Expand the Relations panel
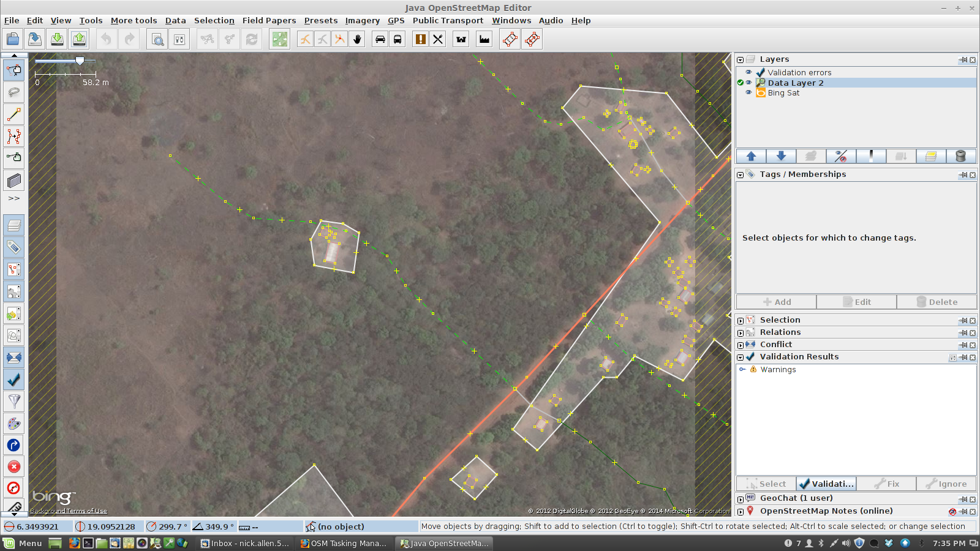The image size is (980, 551). click(x=741, y=333)
